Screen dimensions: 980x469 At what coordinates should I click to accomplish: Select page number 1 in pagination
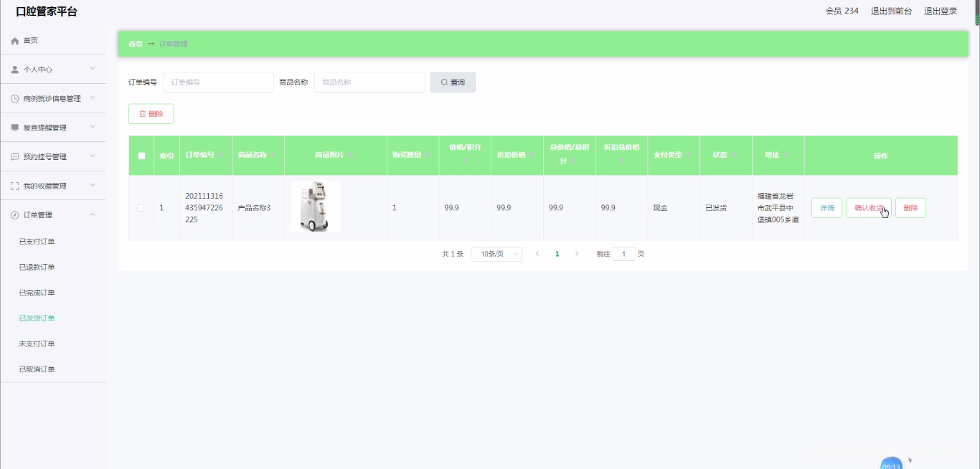(557, 254)
